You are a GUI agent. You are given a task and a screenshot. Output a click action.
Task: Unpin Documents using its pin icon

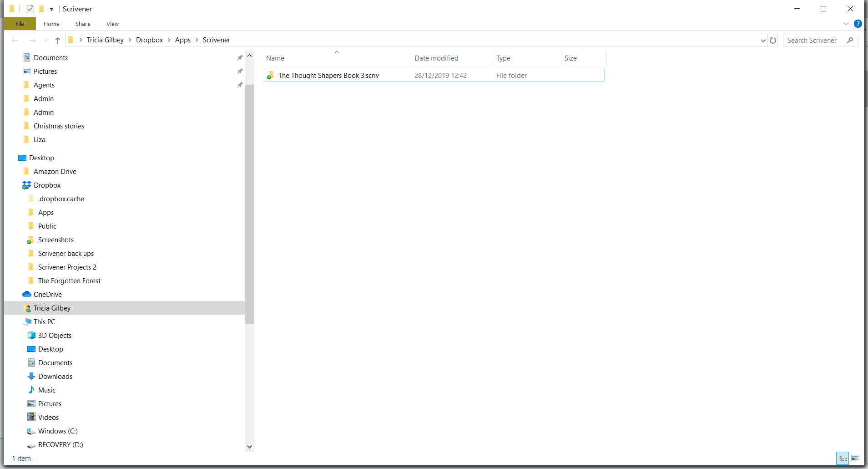[x=240, y=57]
